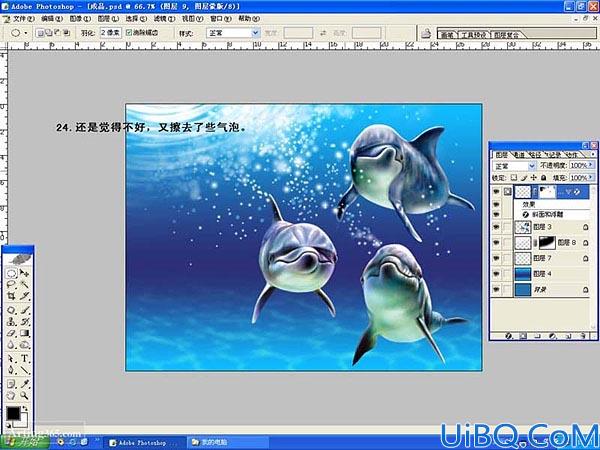This screenshot has height=450, width=600.
Task: Select the Notes tool
Action: (x=11, y=383)
